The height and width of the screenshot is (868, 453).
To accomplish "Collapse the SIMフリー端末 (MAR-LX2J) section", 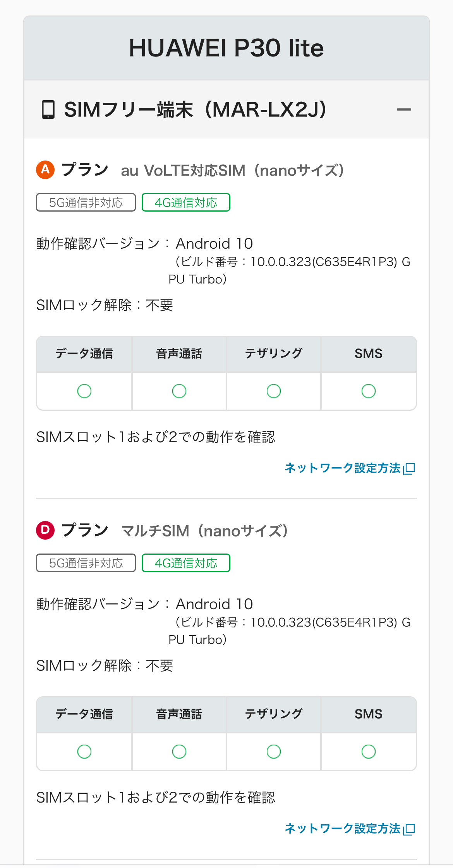I will tap(404, 110).
